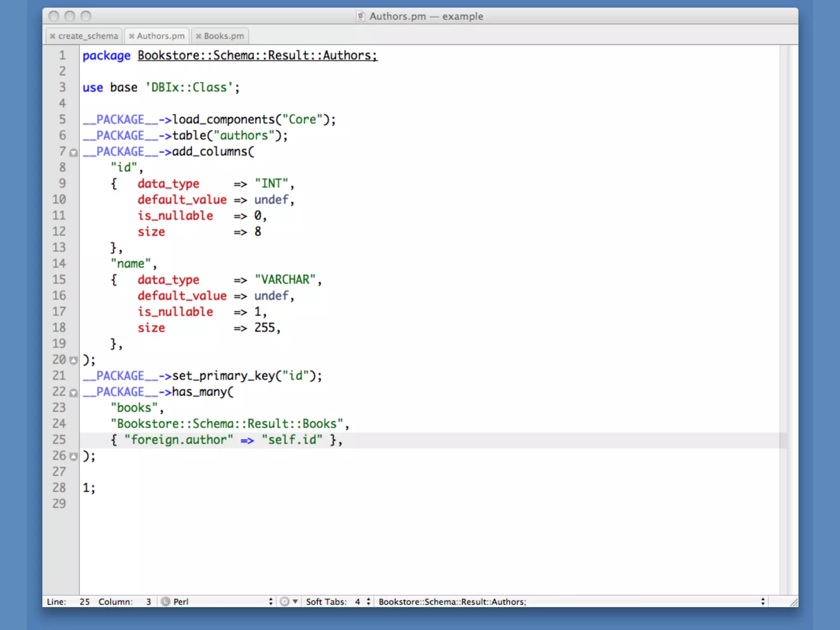Switch to the create_schema tab
The width and height of the screenshot is (840, 630).
click(x=88, y=36)
